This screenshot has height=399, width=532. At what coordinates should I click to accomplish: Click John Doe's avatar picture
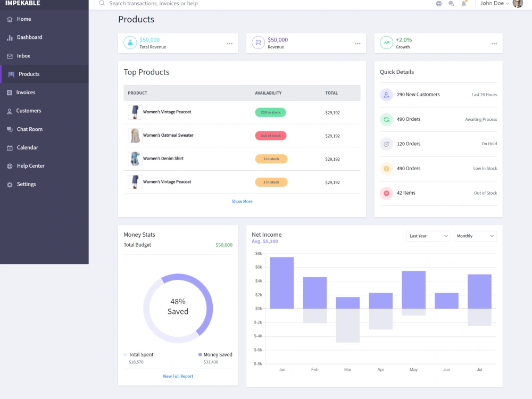point(518,3)
